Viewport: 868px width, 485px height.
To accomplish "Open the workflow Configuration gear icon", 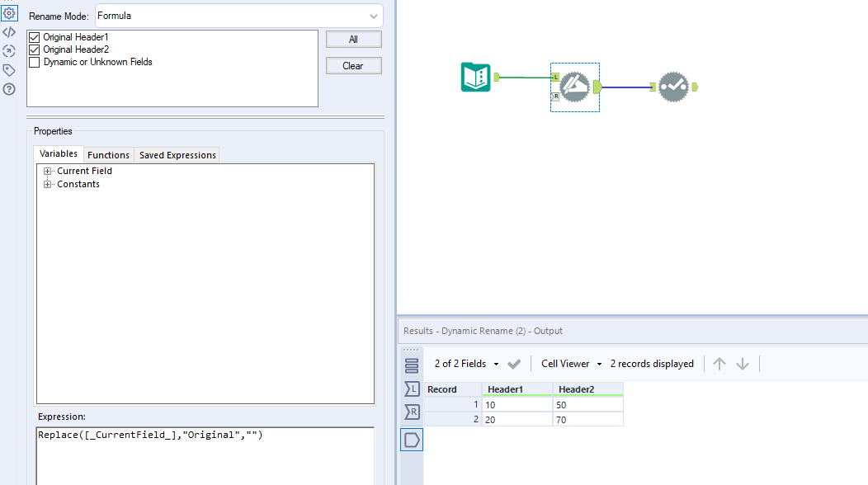I will tap(9, 12).
